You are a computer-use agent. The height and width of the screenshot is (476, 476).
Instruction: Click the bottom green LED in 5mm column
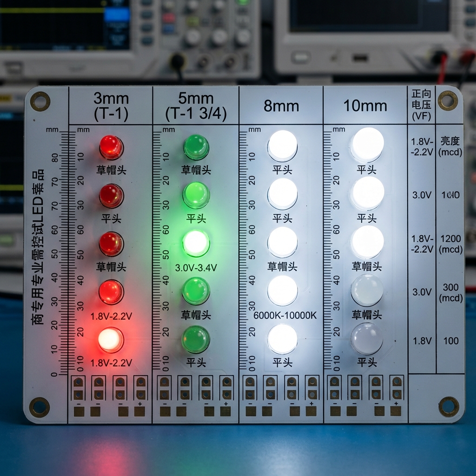(x=196, y=339)
